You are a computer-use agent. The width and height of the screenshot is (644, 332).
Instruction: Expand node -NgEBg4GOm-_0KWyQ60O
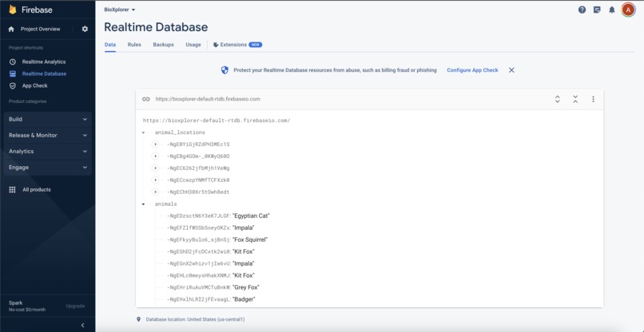(155, 156)
